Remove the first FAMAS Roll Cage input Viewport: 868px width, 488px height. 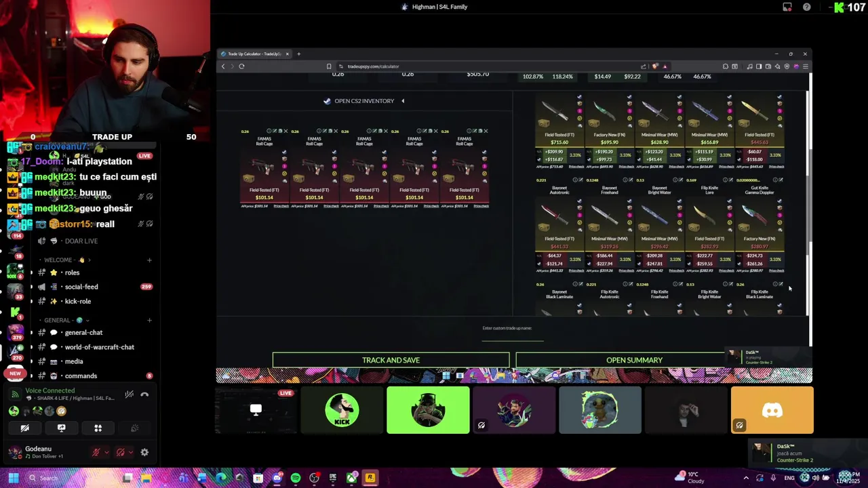tap(285, 131)
